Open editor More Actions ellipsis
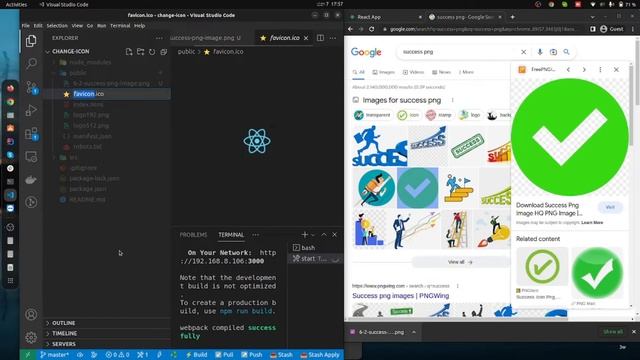This screenshot has width=640, height=360. click(x=333, y=38)
